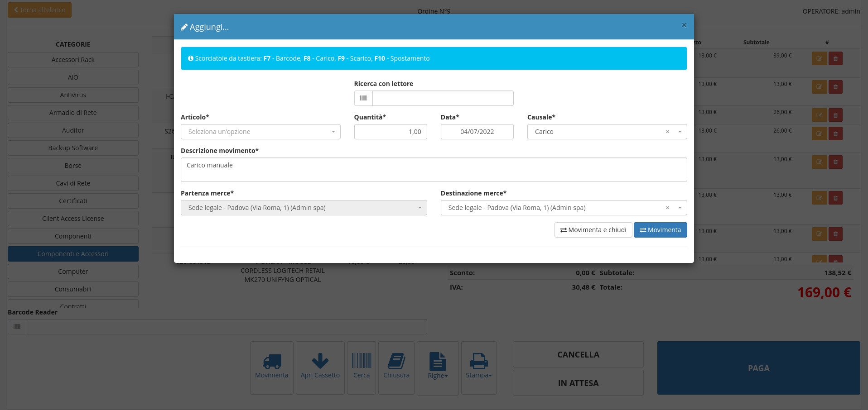868x410 pixels.
Task: Click the Stampa printer icon
Action: (478, 361)
